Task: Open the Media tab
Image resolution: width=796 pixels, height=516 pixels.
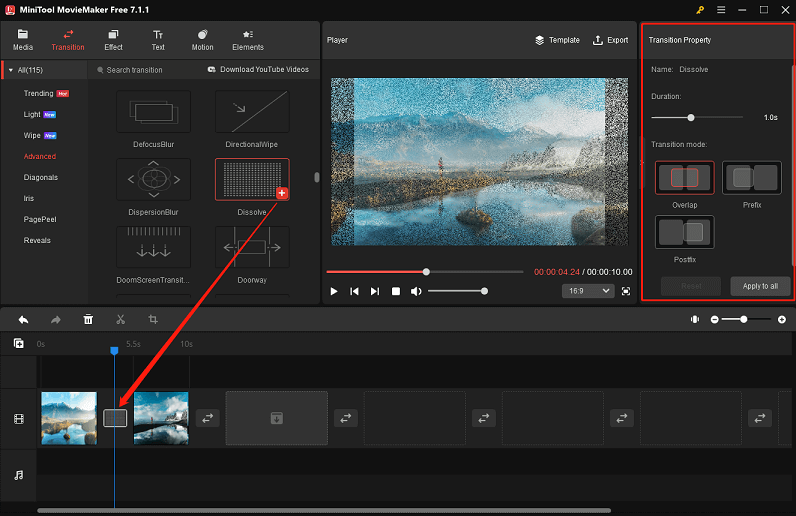Action: tap(22, 40)
